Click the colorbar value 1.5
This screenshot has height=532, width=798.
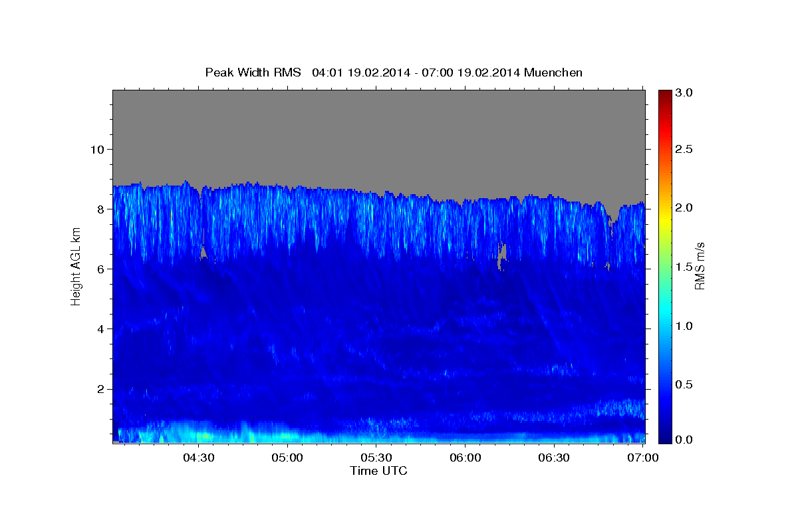tap(684, 267)
